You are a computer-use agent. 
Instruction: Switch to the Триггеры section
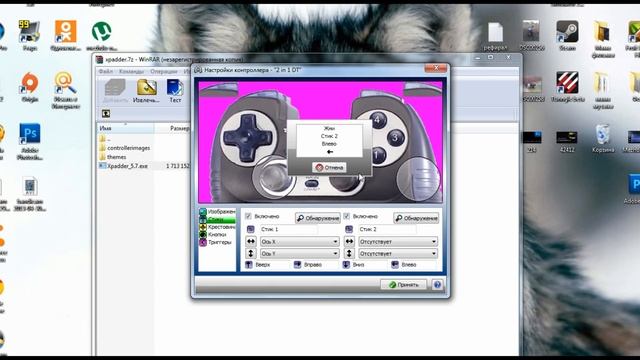[216, 242]
